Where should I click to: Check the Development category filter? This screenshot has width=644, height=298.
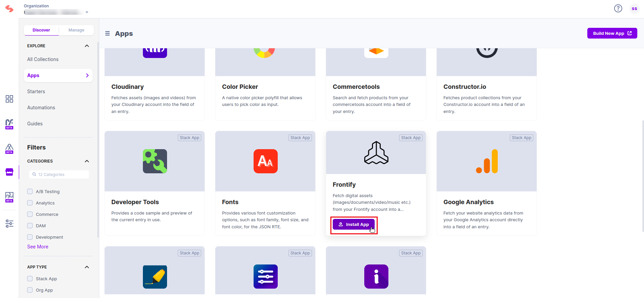[30, 237]
